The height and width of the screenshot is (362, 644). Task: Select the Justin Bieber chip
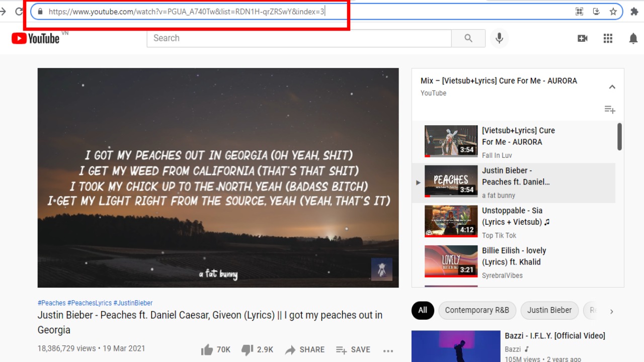[x=549, y=310]
